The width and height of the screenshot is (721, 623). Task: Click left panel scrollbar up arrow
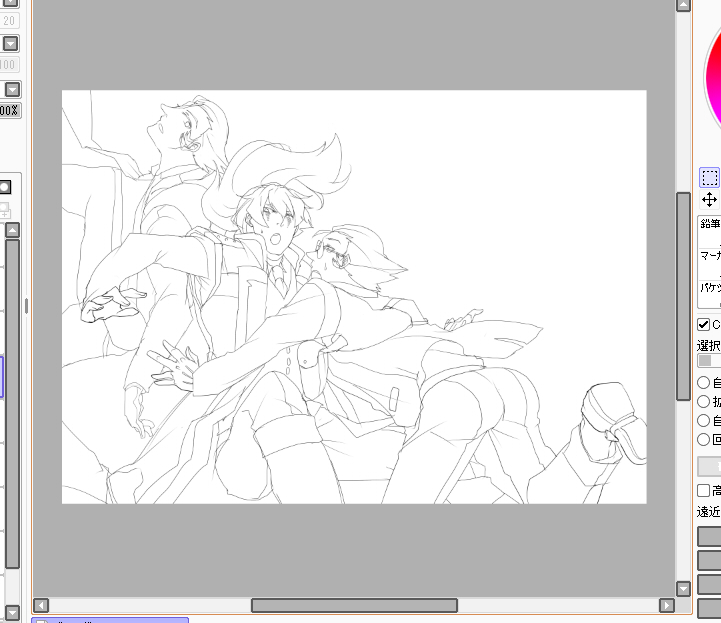tap(12, 230)
